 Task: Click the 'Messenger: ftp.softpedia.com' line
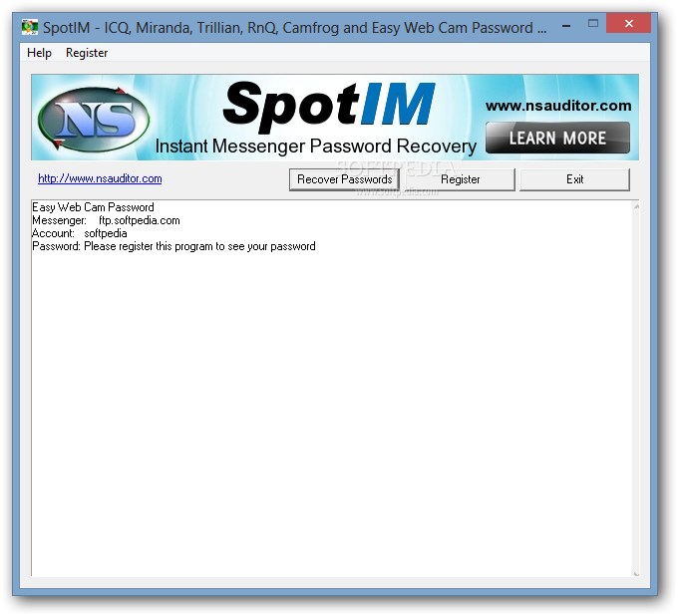[106, 220]
